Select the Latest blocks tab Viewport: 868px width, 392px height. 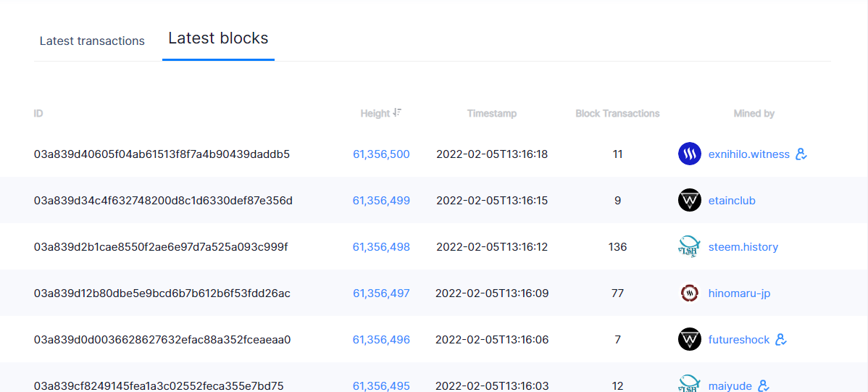[x=218, y=38]
